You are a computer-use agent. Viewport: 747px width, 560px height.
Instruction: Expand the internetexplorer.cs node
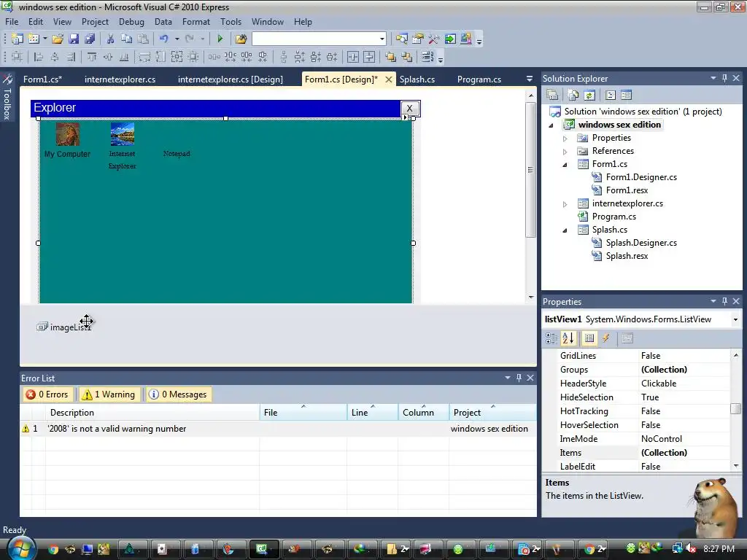[565, 204]
